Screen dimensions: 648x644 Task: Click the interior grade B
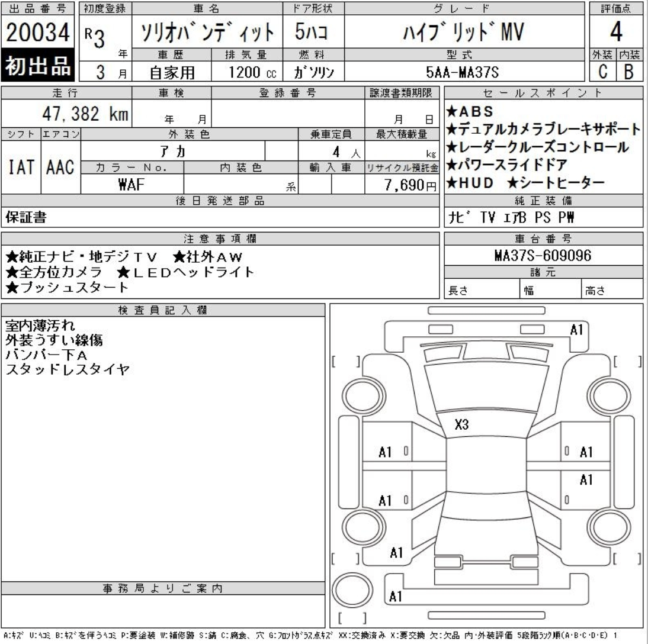pyautogui.click(x=628, y=72)
